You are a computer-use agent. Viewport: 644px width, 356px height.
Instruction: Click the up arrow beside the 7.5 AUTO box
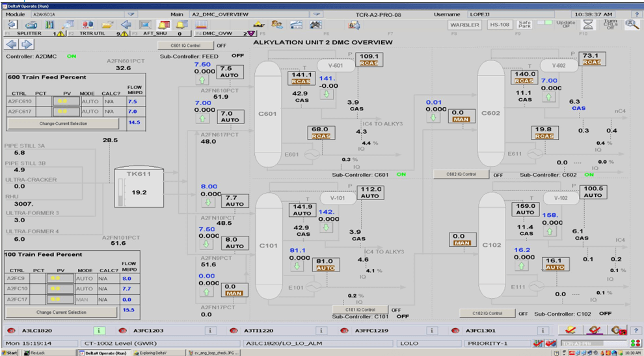(x=202, y=79)
